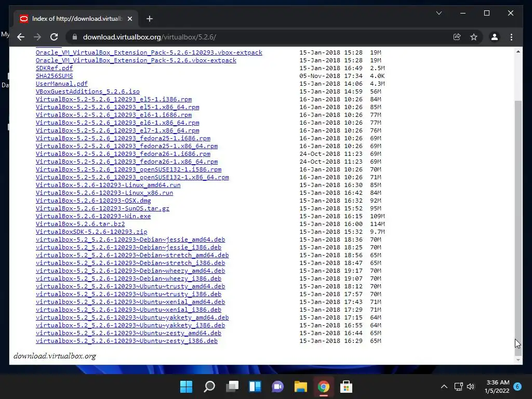Download the fedora25-1.i686.rpm package

click(123, 138)
